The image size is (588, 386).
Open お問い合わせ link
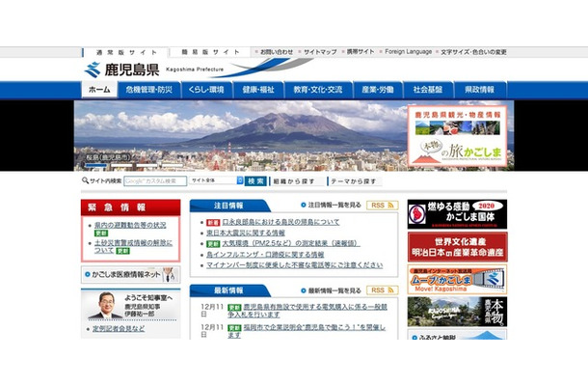[x=277, y=52]
